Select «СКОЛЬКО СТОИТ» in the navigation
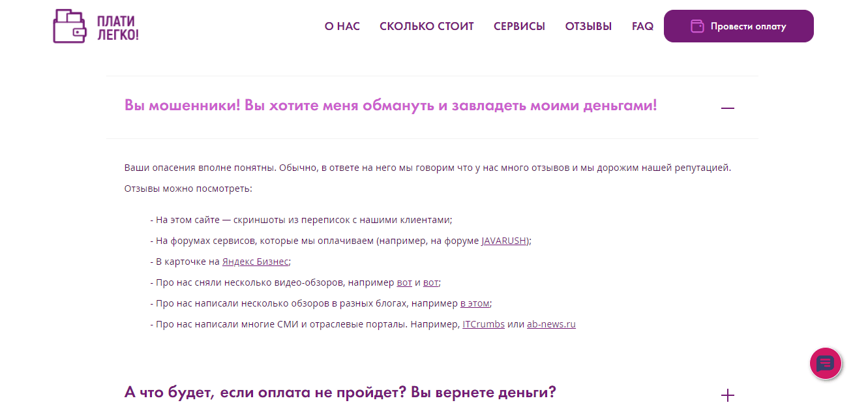 pyautogui.click(x=427, y=26)
